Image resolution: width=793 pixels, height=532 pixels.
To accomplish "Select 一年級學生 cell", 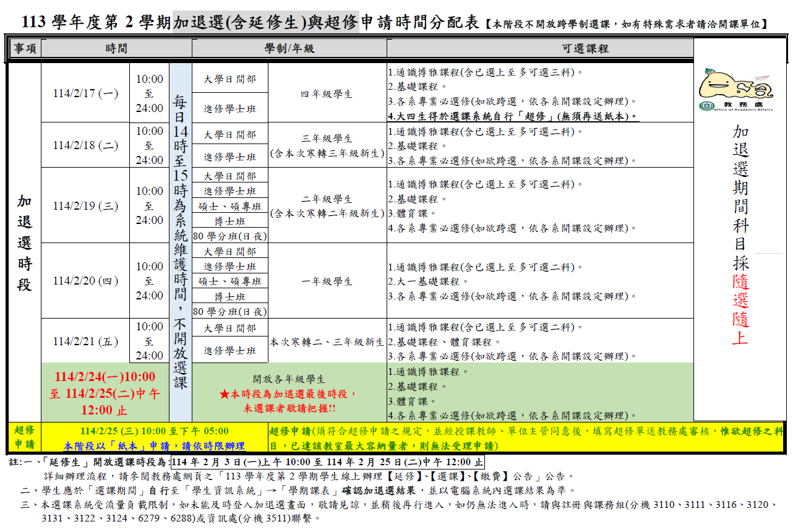I will (x=327, y=281).
